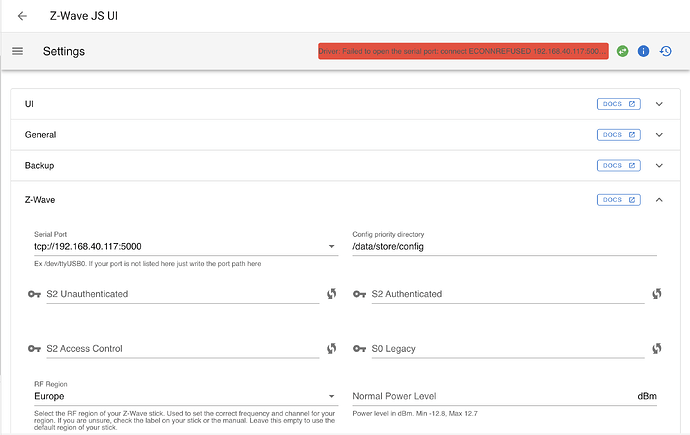Focus the Config priority directory field
690x435 pixels.
click(x=504, y=247)
